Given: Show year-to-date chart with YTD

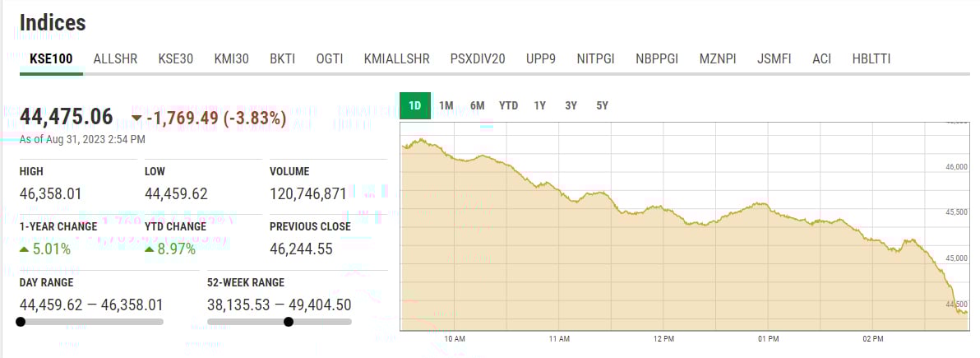Looking at the screenshot, I should 508,105.
